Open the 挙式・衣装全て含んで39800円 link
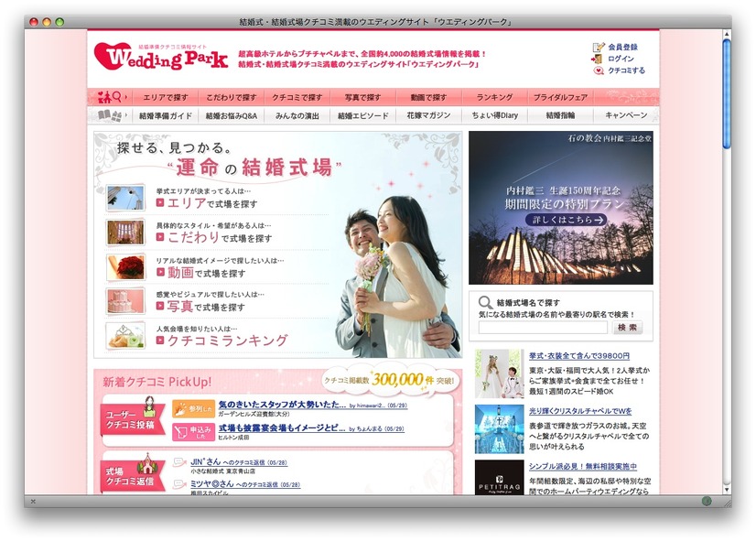This screenshot has width=756, height=541. click(x=579, y=356)
